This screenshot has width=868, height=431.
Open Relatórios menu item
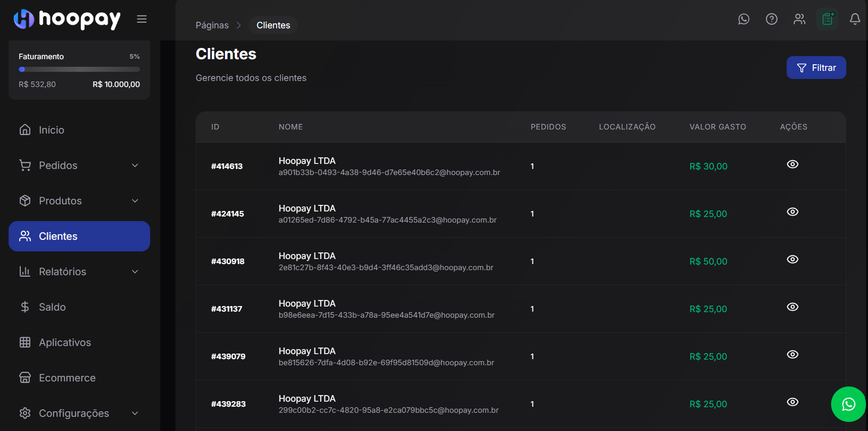point(79,272)
